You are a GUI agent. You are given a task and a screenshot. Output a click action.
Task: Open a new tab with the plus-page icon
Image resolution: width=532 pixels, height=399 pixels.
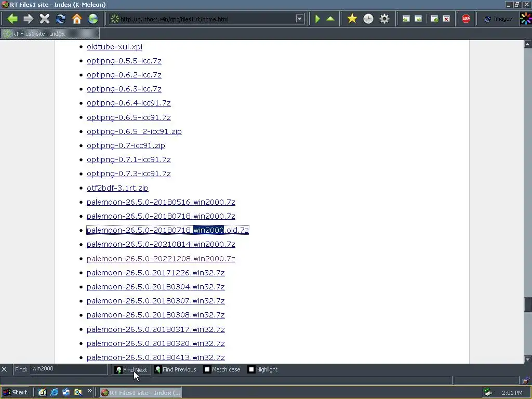click(x=434, y=19)
